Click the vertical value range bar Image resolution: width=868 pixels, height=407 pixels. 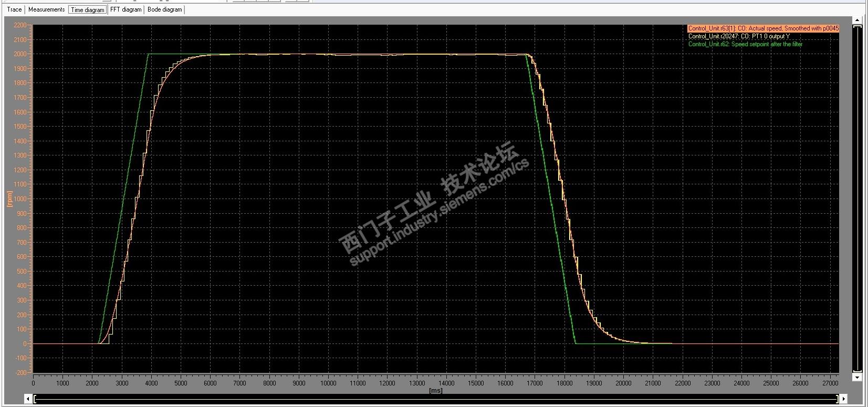pos(857,199)
